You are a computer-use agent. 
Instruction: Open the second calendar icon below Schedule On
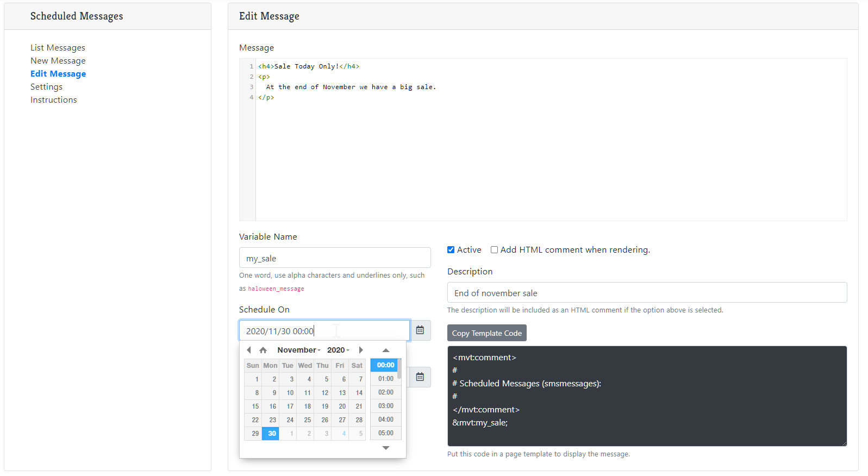420,377
